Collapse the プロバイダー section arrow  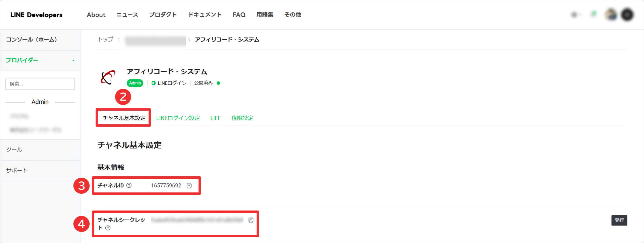coord(73,61)
